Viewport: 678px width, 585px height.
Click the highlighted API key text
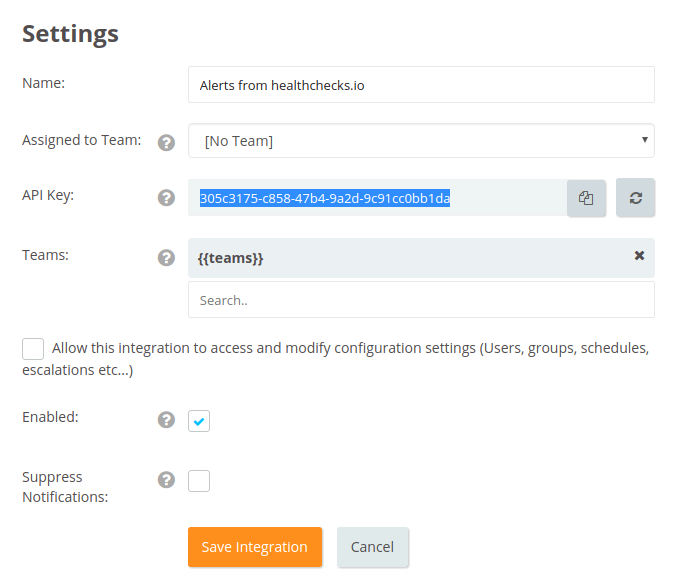pyautogui.click(x=324, y=198)
